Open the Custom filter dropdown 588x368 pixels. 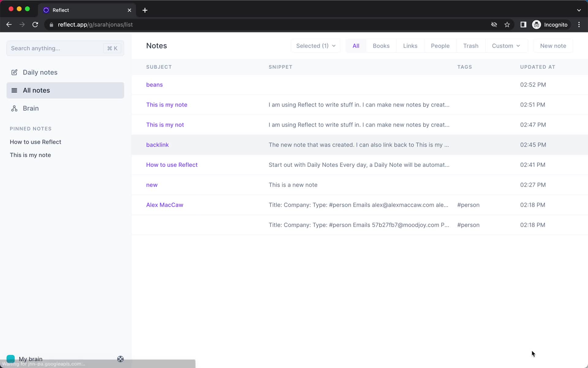coord(506,46)
